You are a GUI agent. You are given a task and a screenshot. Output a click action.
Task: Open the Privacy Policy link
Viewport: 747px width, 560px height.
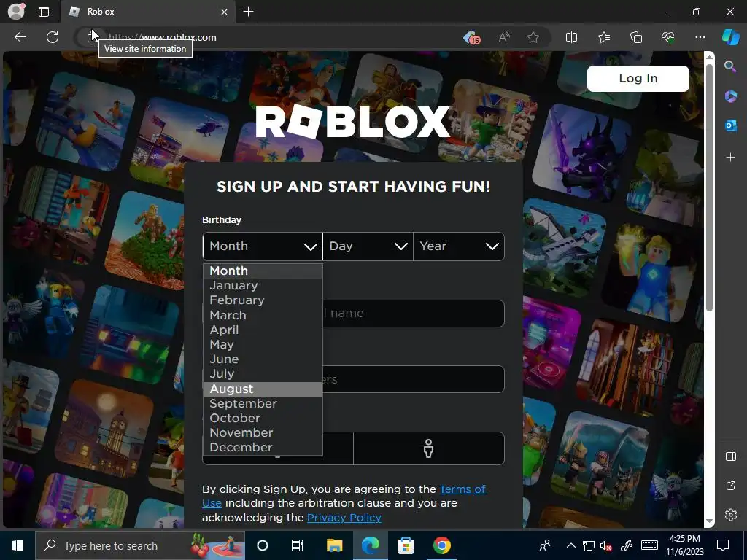(344, 518)
